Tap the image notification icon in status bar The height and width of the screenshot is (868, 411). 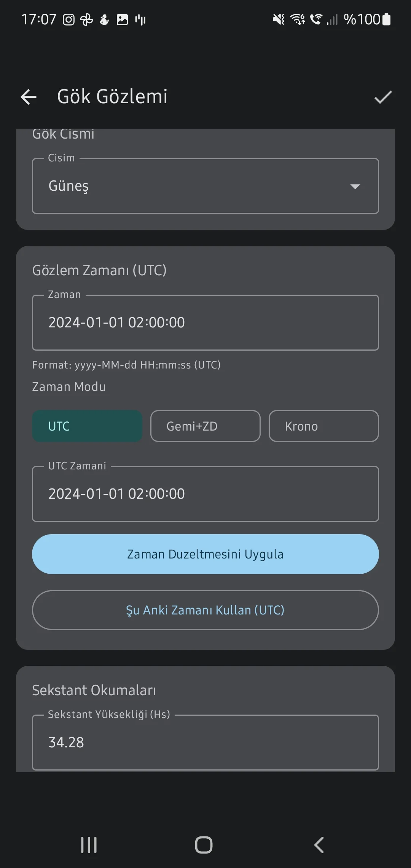click(122, 19)
